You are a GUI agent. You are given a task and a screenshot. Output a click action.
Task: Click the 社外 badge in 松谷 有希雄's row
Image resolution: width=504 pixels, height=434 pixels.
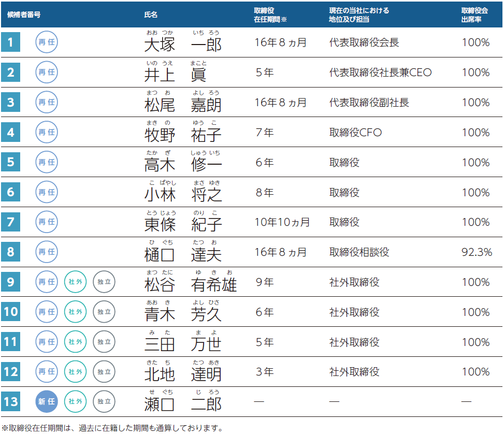[x=75, y=282]
